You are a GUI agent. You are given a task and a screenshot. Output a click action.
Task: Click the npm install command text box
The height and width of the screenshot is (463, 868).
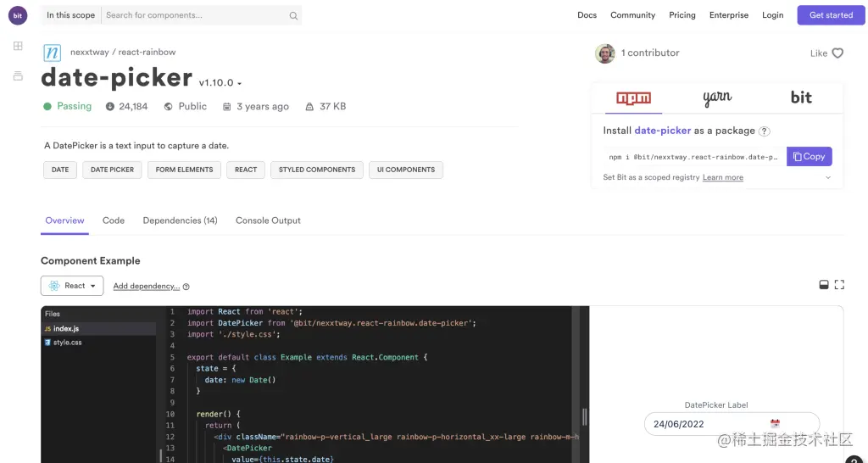coord(695,157)
